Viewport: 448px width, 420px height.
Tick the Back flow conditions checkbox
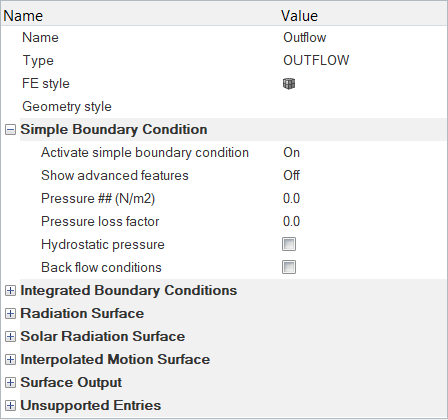[x=289, y=267]
